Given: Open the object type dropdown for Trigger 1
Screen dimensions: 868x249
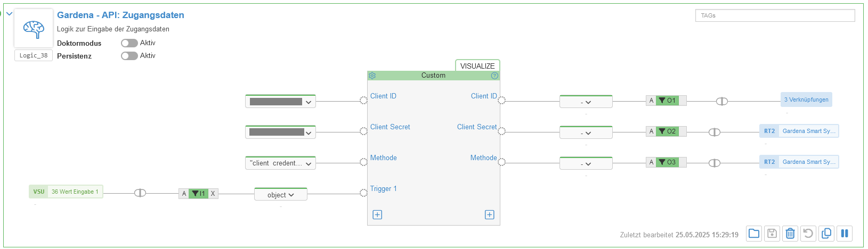Looking at the screenshot, I should (x=281, y=195).
